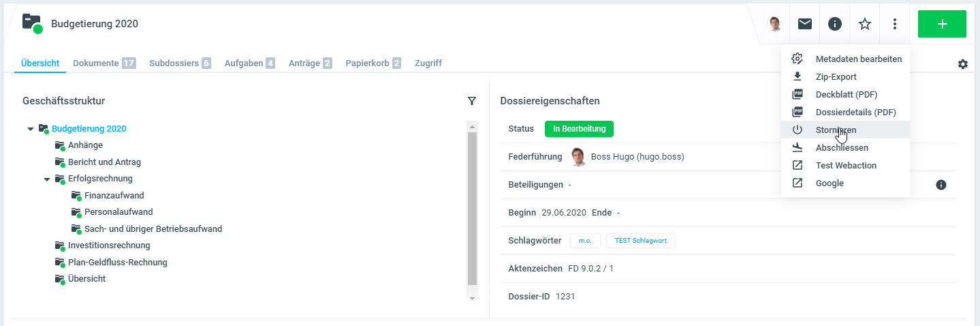The height and width of the screenshot is (326, 980).
Task: Open the dossier info icon in header
Action: [x=835, y=24]
